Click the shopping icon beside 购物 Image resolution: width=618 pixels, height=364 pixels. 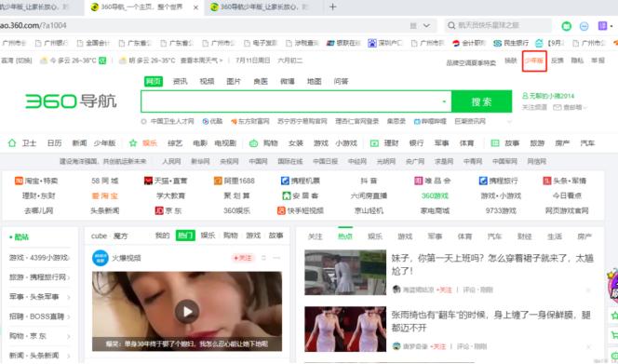point(253,143)
